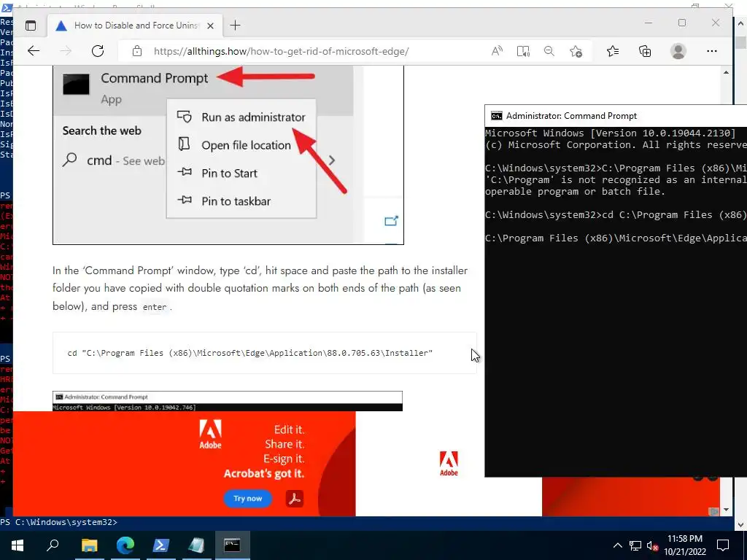Open the notepad-like taskbar app icon
This screenshot has height=560, width=747.
tap(196, 545)
